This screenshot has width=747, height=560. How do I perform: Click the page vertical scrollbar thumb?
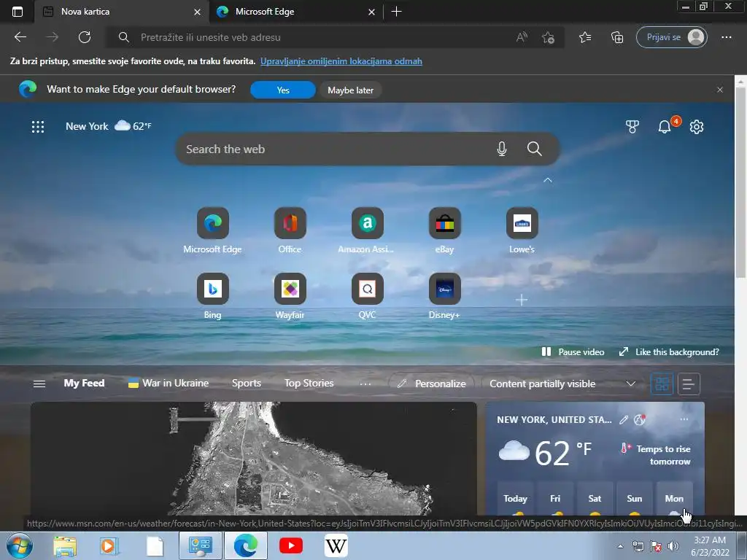point(741,183)
